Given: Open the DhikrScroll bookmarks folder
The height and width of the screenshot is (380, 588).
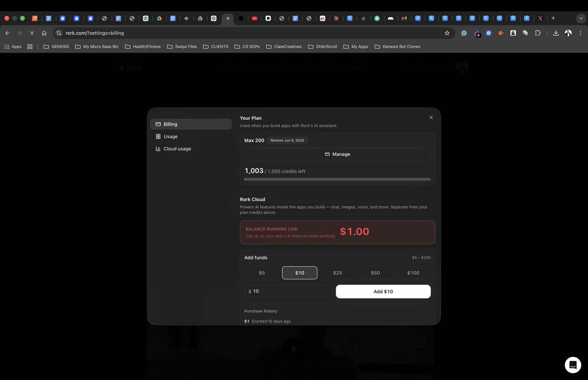Looking at the screenshot, I should pos(322,47).
